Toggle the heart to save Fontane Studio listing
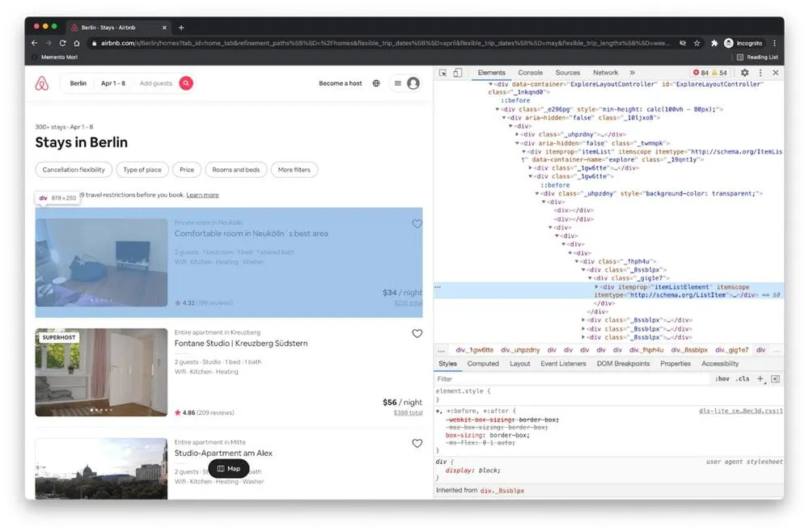The width and height of the screenshot is (809, 532). coord(417,333)
